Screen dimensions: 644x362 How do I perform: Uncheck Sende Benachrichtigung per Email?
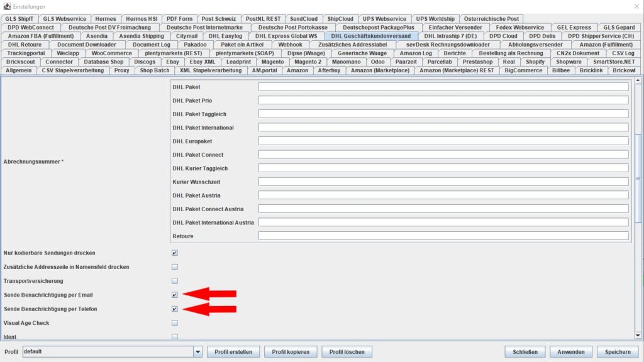point(175,295)
